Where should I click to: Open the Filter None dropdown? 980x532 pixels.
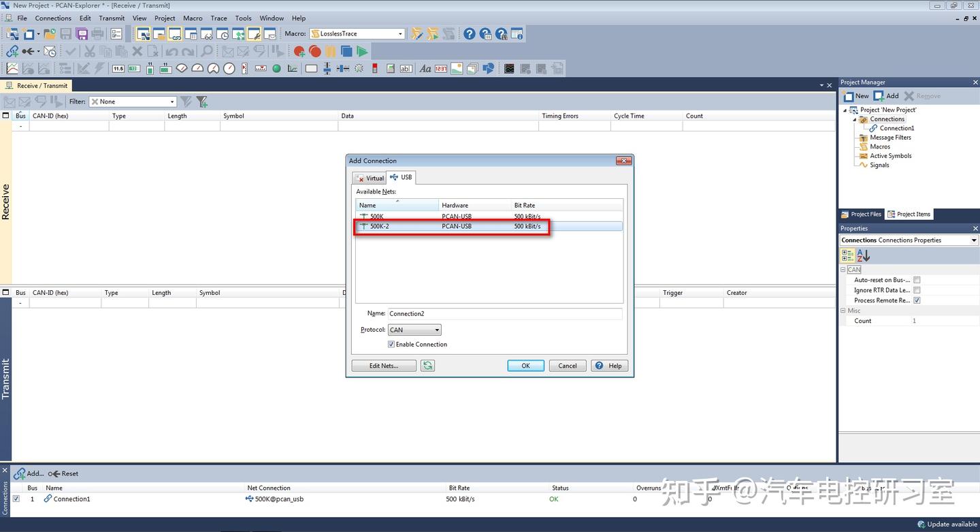[133, 101]
